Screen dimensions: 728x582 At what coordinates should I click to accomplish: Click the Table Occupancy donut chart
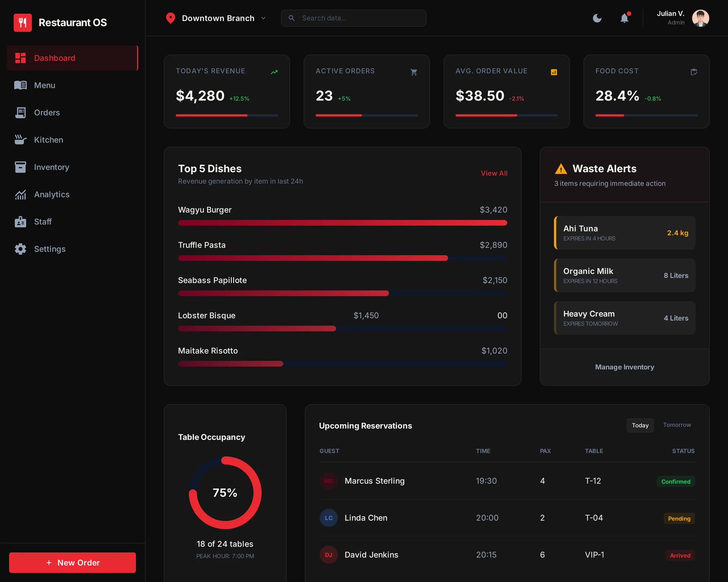(225, 493)
